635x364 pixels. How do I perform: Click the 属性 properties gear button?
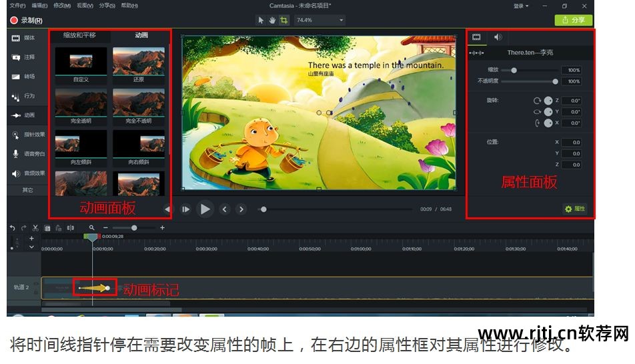click(575, 209)
